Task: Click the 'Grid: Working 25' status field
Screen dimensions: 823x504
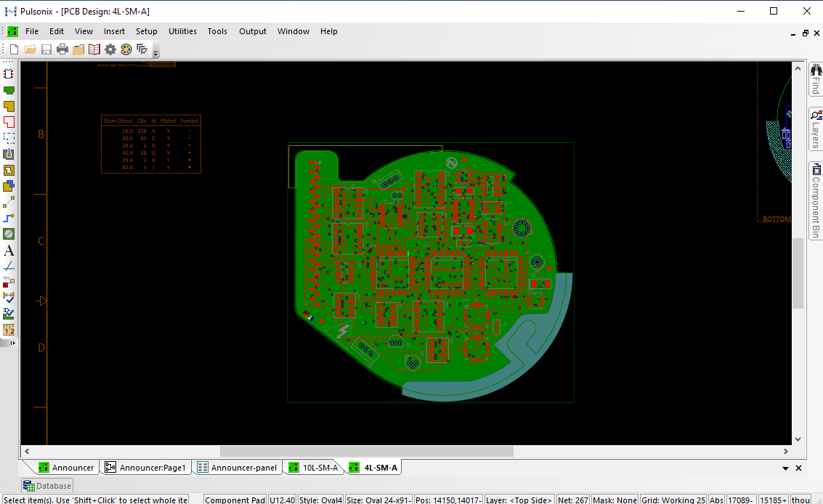Action: 673,500
